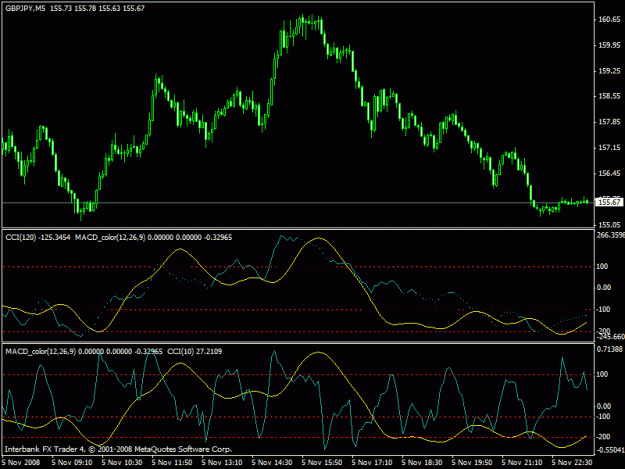625x469 pixels.
Task: Click the Interbank FX Trader 4 copyright text
Action: 118,449
